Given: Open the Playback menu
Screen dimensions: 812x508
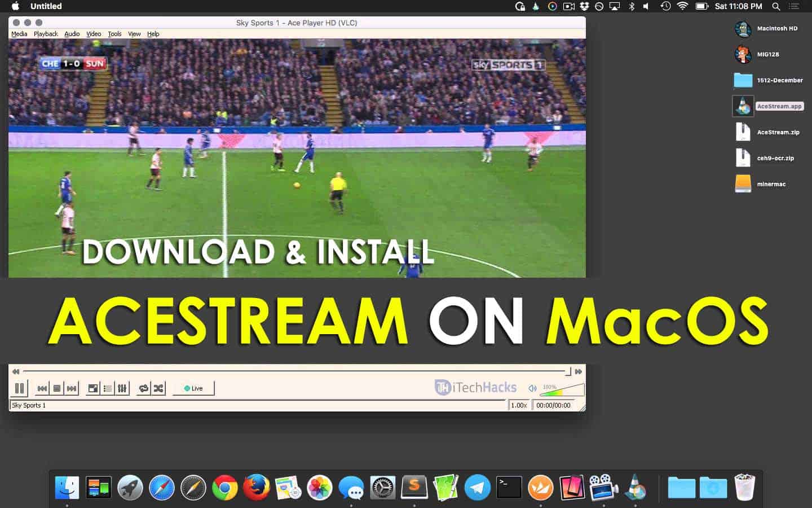Looking at the screenshot, I should (x=46, y=34).
